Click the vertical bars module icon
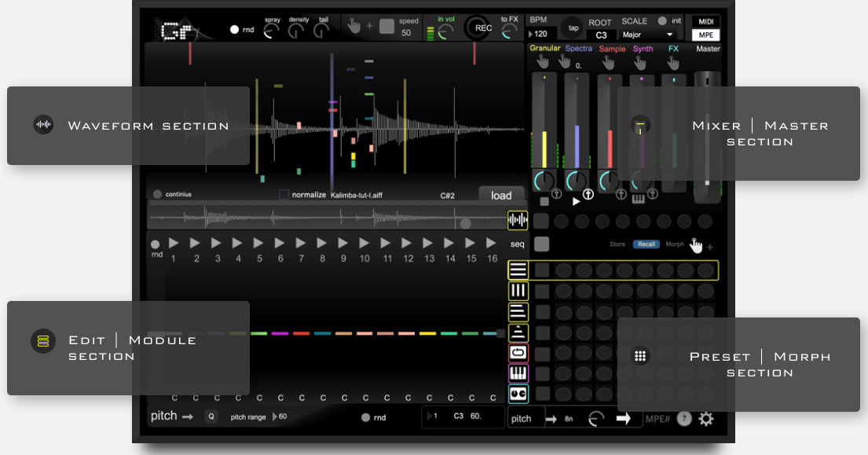The height and width of the screenshot is (455, 868). point(518,292)
